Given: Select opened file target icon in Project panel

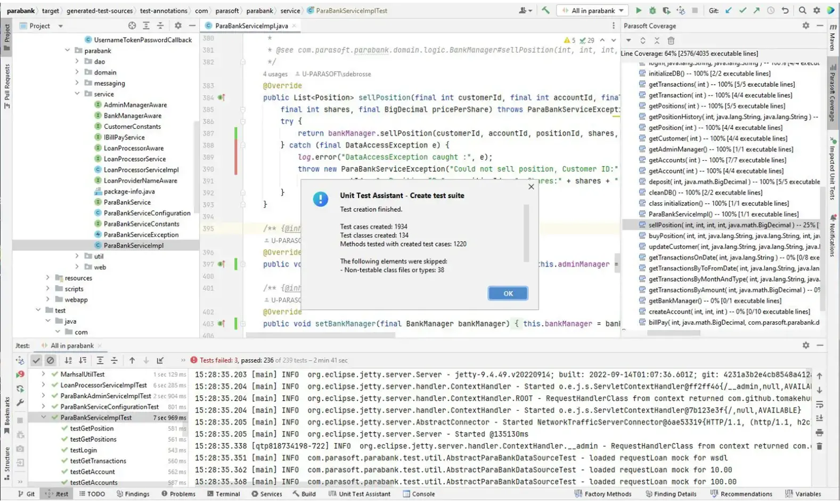Looking at the screenshot, I should coord(132,26).
